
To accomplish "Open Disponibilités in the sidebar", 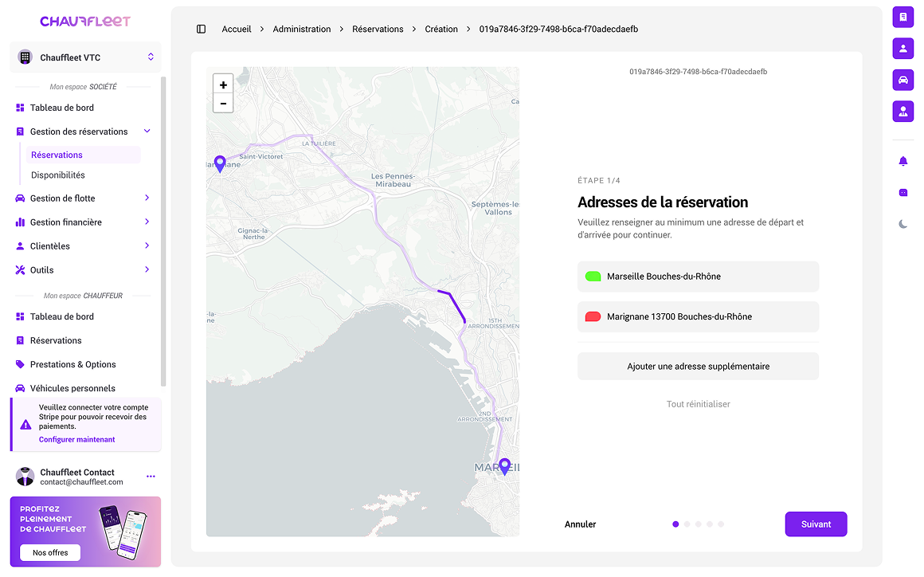I will click(58, 174).
